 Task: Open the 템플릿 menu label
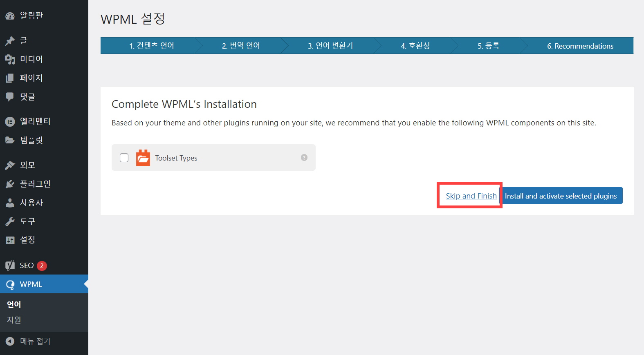coord(31,140)
